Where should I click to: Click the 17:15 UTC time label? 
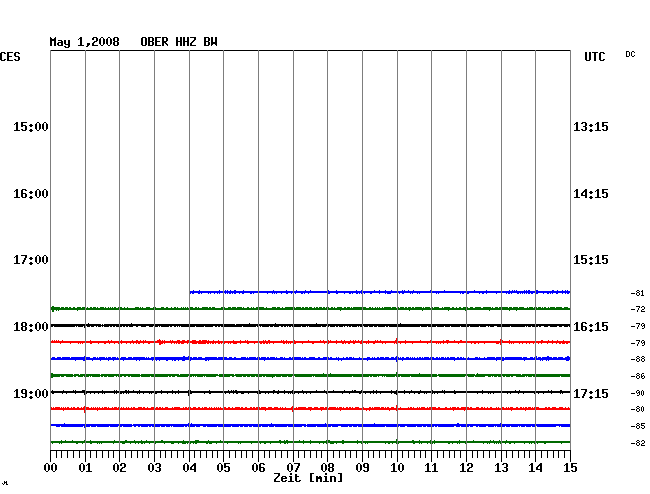pos(591,394)
